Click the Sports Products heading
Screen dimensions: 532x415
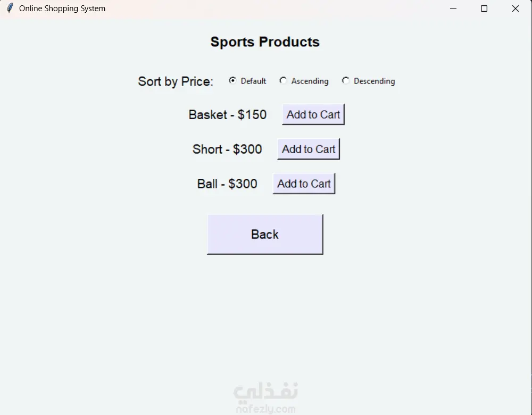(265, 42)
